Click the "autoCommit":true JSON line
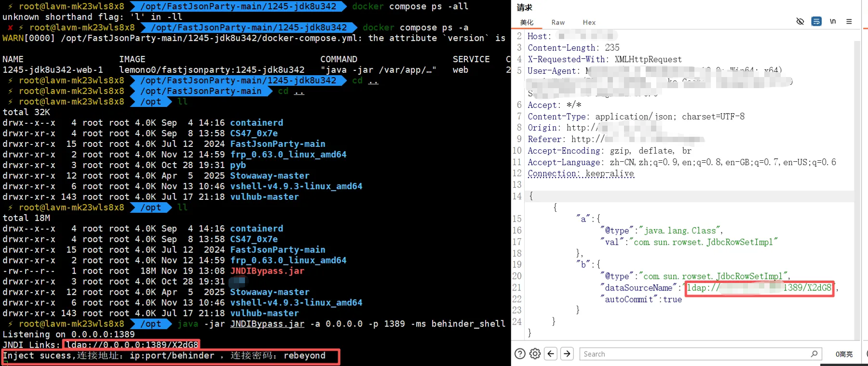 pos(641,300)
